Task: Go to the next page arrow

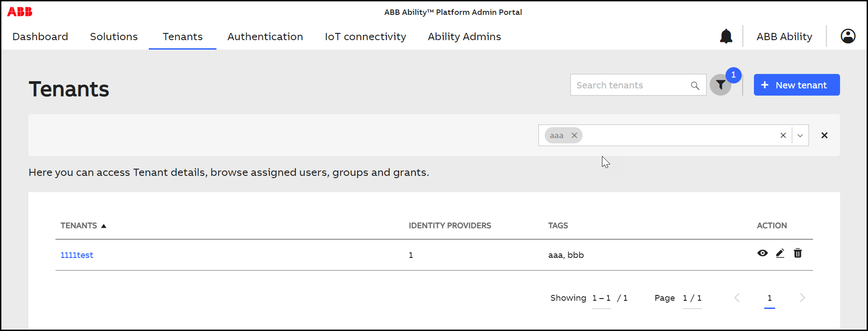Action: click(x=802, y=298)
